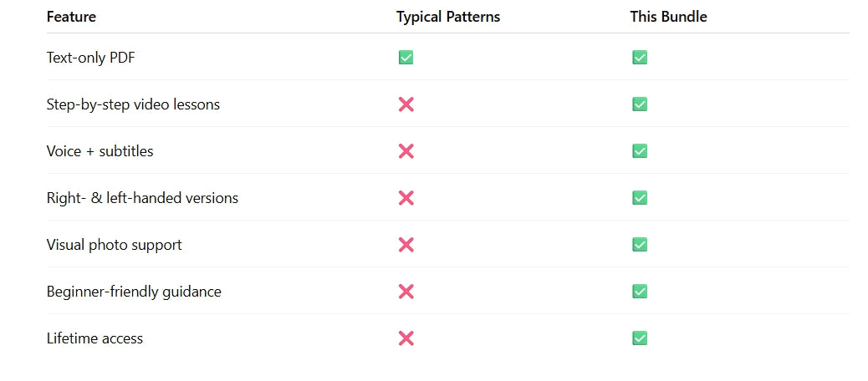This screenshot has width=868, height=381.
Task: Click red X for Right- & left-handed versions
Action: click(406, 198)
